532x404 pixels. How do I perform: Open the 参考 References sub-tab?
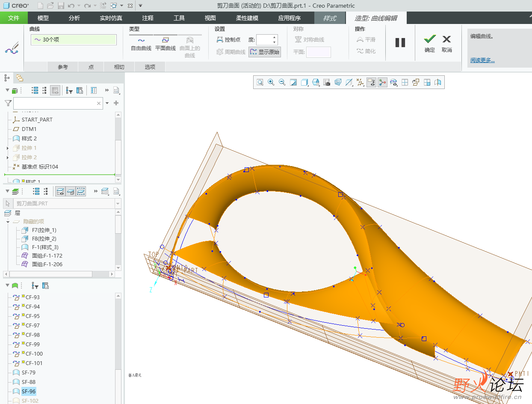pyautogui.click(x=63, y=67)
